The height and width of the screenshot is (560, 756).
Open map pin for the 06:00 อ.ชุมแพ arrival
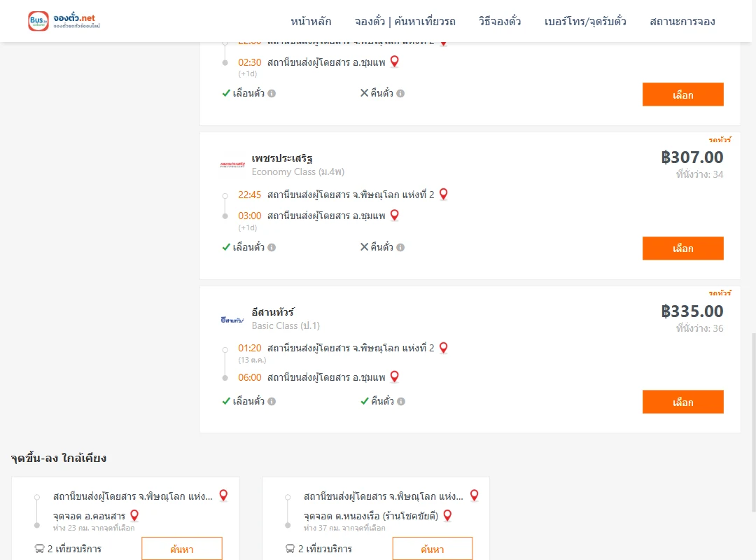[x=394, y=377]
